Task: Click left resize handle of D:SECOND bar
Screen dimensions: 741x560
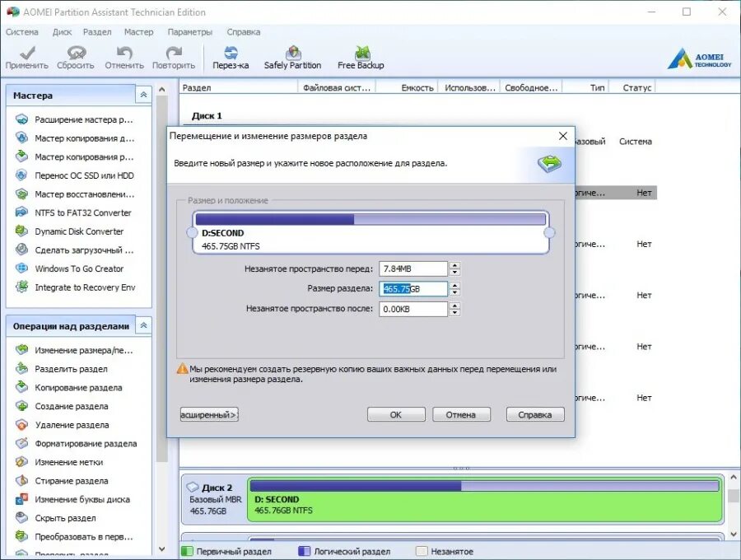Action: pyautogui.click(x=191, y=232)
